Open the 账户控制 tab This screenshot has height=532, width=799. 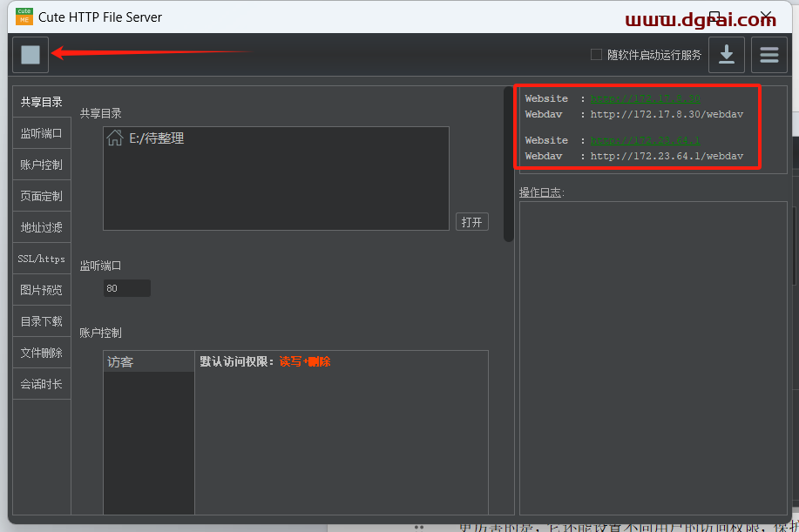pyautogui.click(x=41, y=165)
